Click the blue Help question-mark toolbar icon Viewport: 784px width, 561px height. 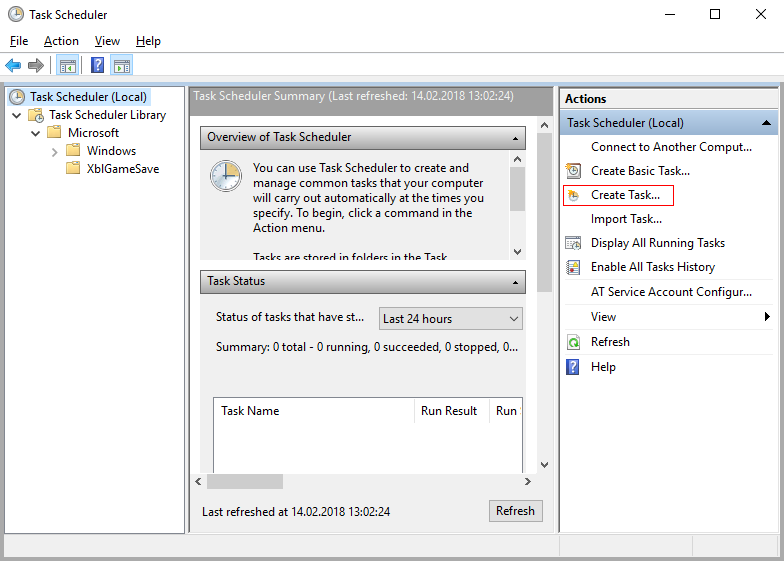click(98, 66)
